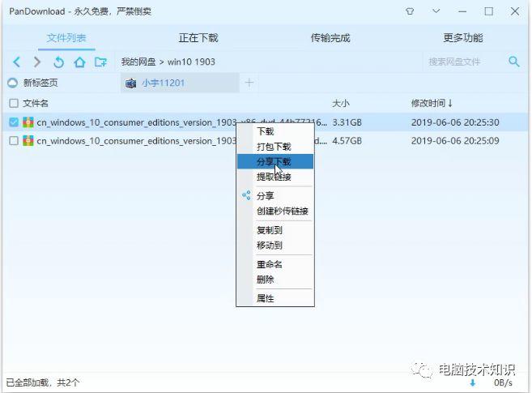Select the 小李11201 tab
This screenshot has height=393, width=532.
click(x=180, y=83)
